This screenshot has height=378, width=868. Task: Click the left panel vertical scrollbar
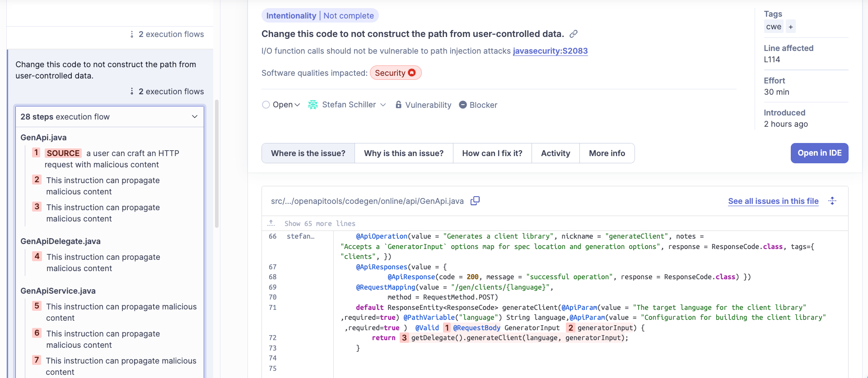click(217, 162)
